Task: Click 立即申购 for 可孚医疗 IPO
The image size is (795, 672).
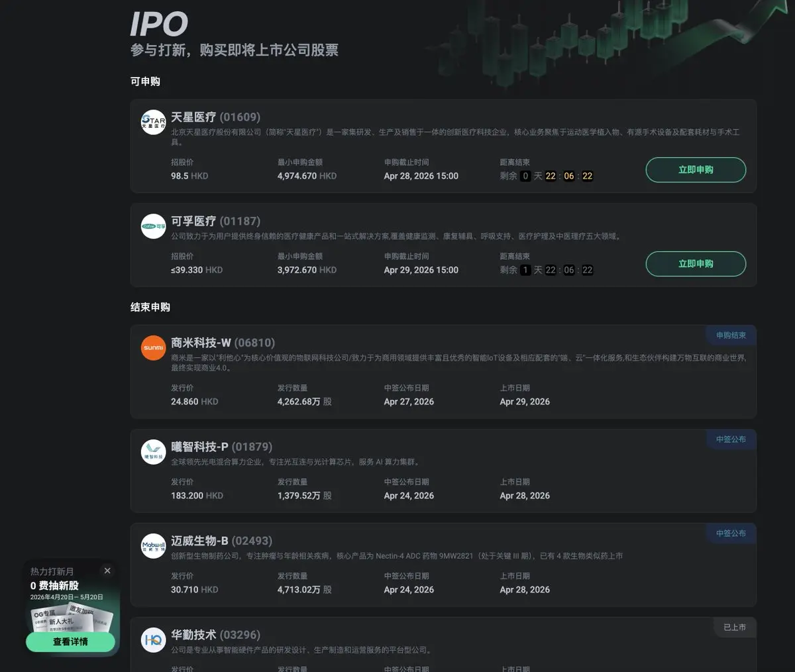Action: click(696, 264)
